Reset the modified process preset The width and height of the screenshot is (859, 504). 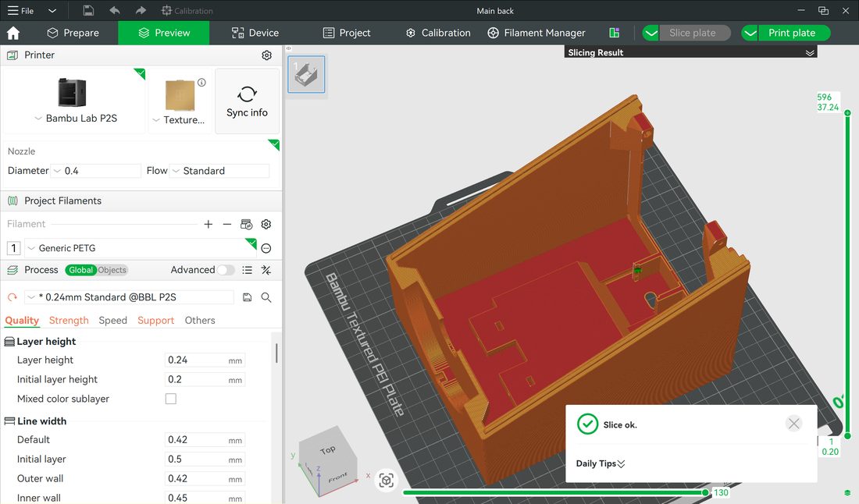(x=12, y=297)
